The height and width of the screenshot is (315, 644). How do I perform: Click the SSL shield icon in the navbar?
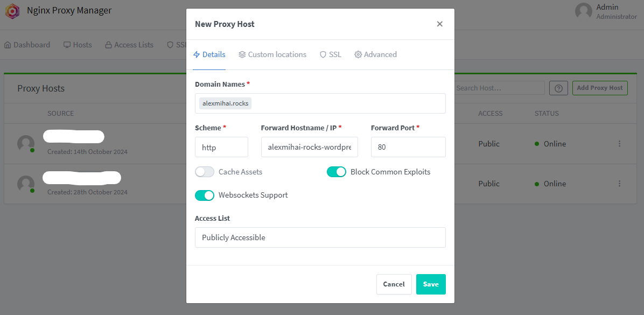click(170, 45)
